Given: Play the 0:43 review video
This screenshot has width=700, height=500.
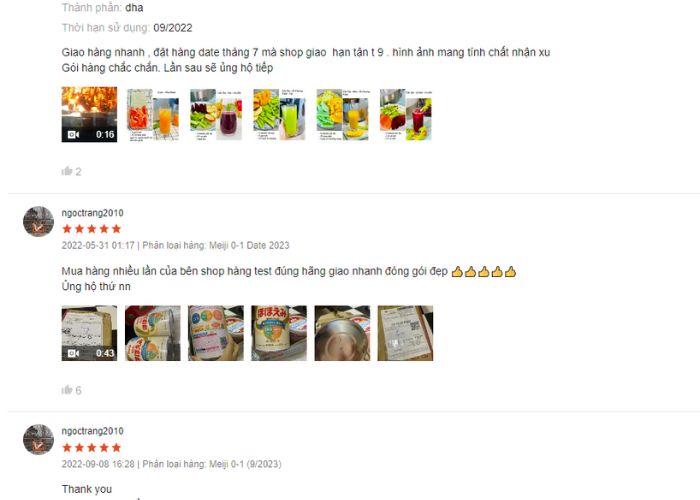Looking at the screenshot, I should click(89, 333).
